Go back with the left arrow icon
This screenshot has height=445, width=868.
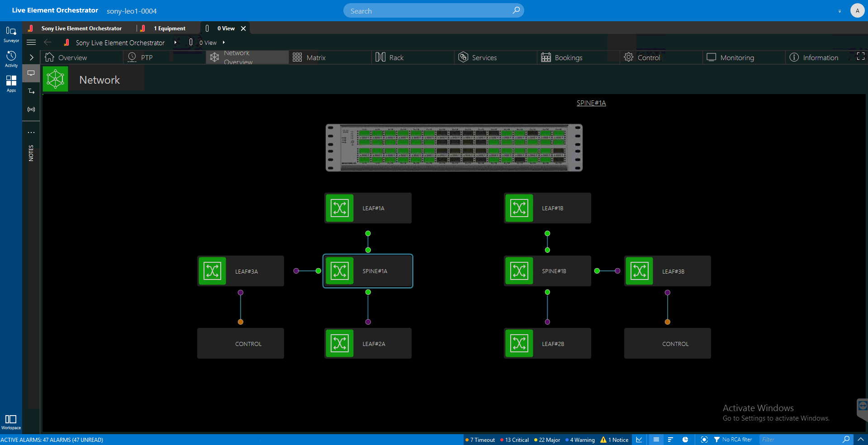47,43
